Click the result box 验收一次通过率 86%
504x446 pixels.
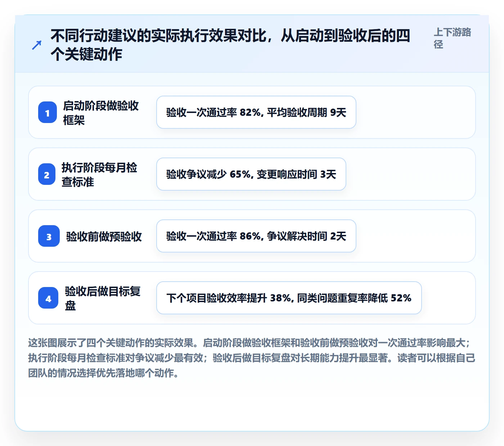pyautogui.click(x=256, y=236)
